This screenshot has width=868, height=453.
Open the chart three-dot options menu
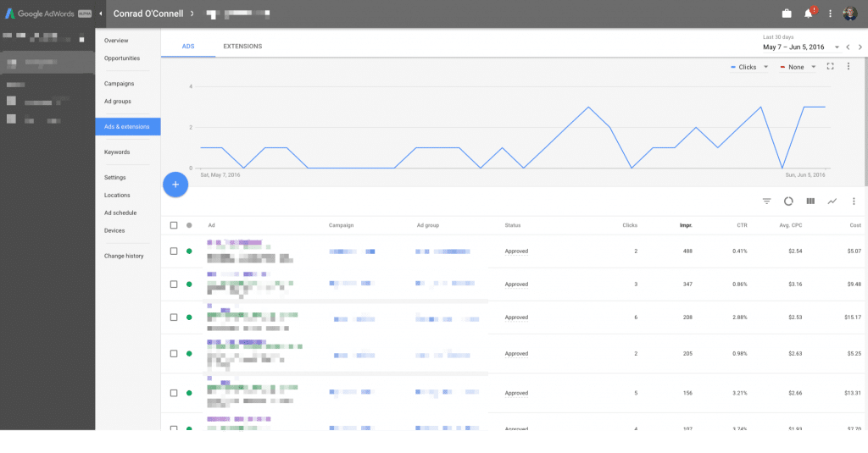[848, 66]
